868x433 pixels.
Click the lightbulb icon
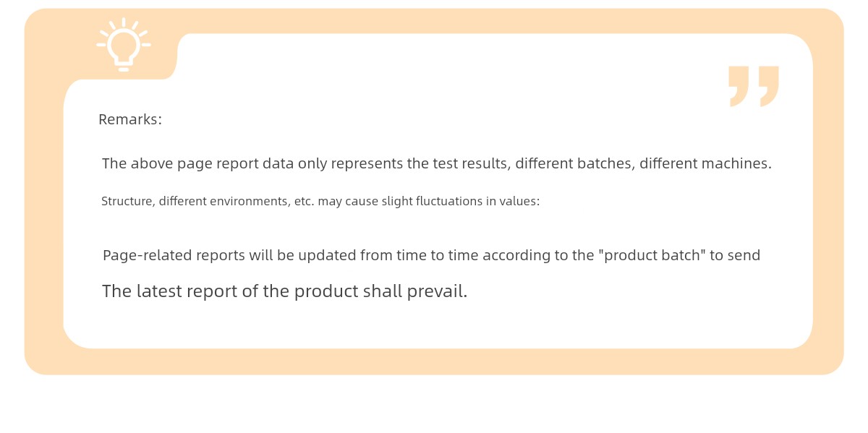(124, 45)
